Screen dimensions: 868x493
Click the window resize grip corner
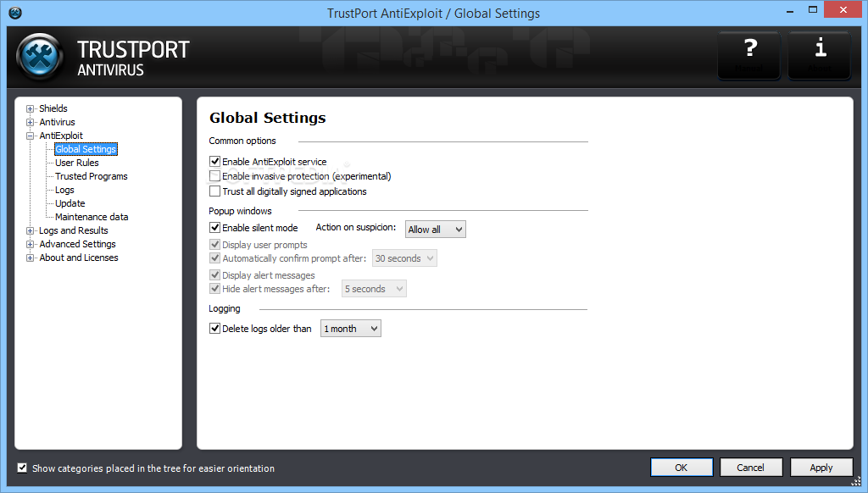[x=856, y=481]
